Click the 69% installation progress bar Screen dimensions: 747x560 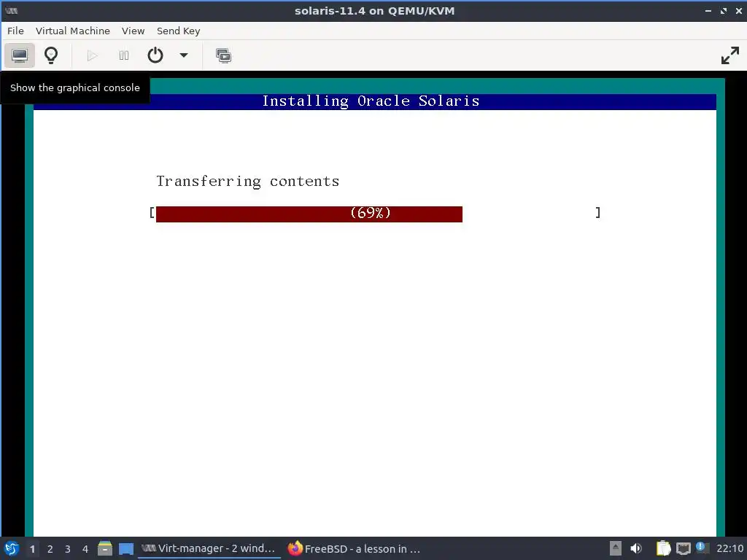374,214
